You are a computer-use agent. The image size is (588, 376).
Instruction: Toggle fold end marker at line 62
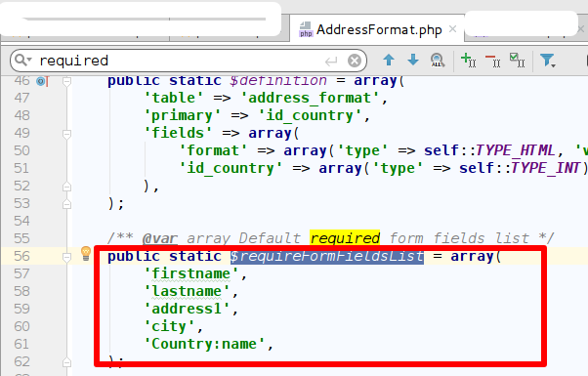[x=66, y=362]
